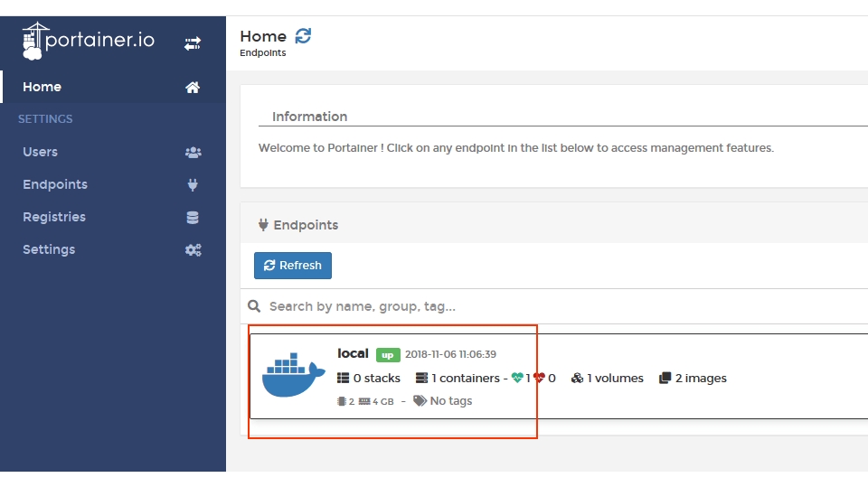Click the healthy containers heart icon

click(x=517, y=379)
